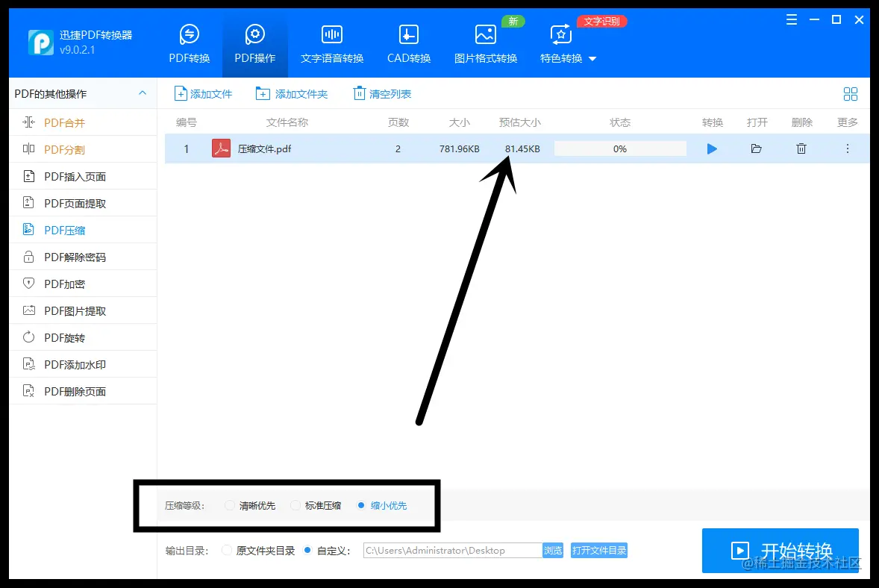879x588 pixels.
Task: Open 文字语音转换 tab
Action: (x=332, y=44)
